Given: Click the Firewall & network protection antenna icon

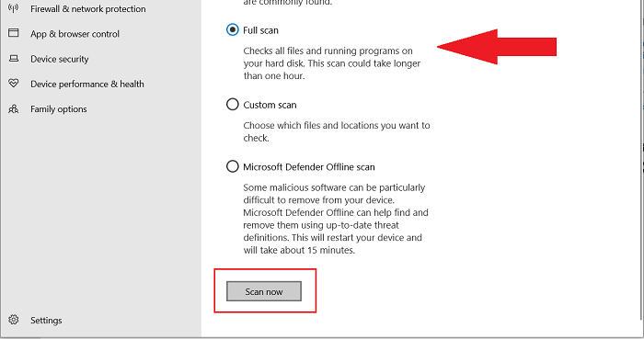Looking at the screenshot, I should (14, 8).
